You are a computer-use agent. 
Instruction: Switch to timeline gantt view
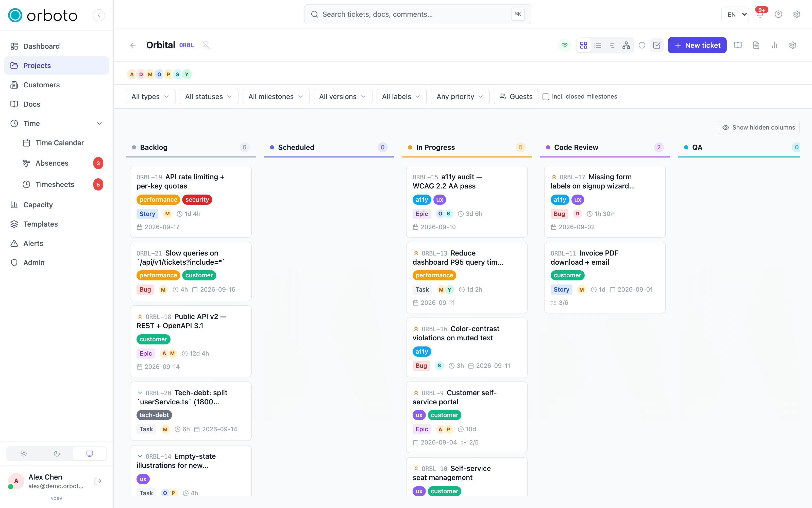point(612,45)
